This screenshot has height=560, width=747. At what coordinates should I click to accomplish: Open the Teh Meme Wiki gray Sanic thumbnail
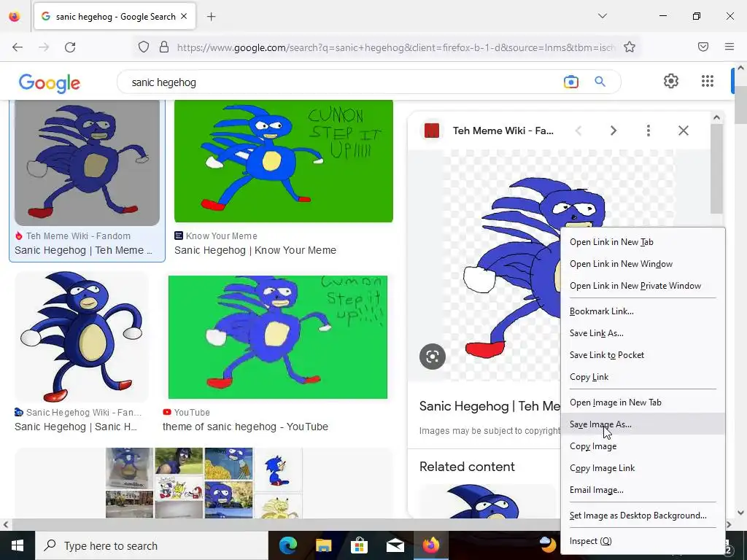(x=88, y=163)
